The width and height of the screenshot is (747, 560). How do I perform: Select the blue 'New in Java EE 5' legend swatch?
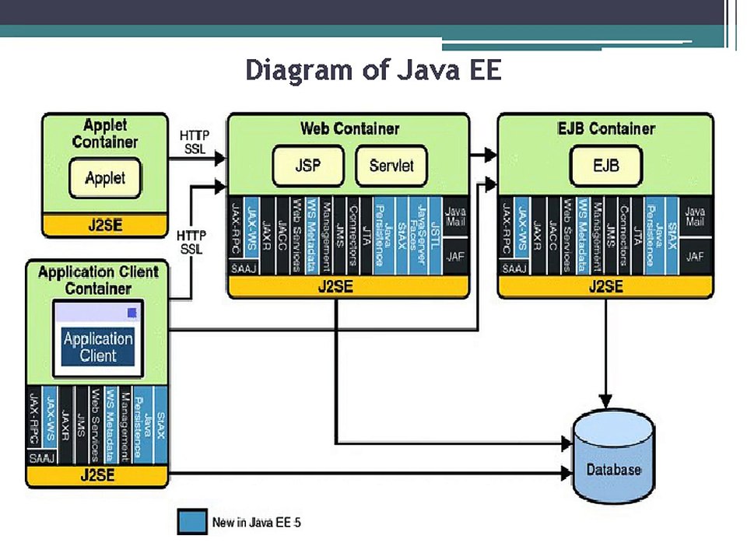(192, 521)
